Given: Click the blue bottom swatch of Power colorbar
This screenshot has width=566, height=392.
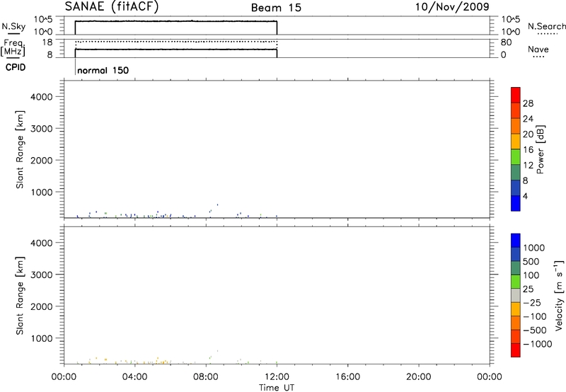Looking at the screenshot, I should point(516,203).
